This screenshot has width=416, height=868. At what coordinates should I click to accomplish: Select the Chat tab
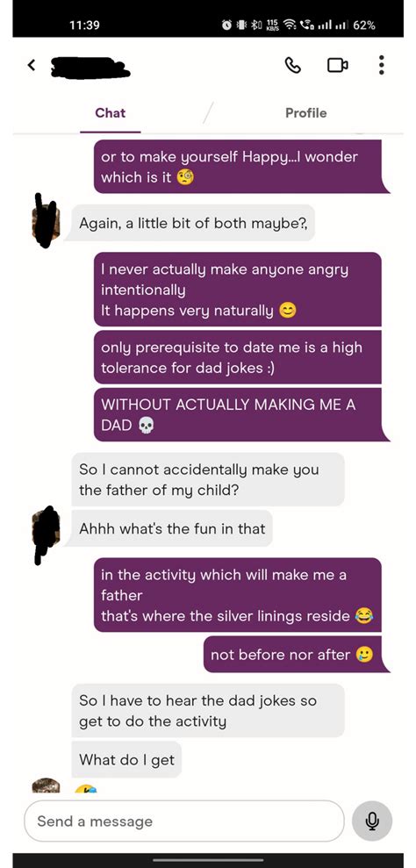[111, 113]
